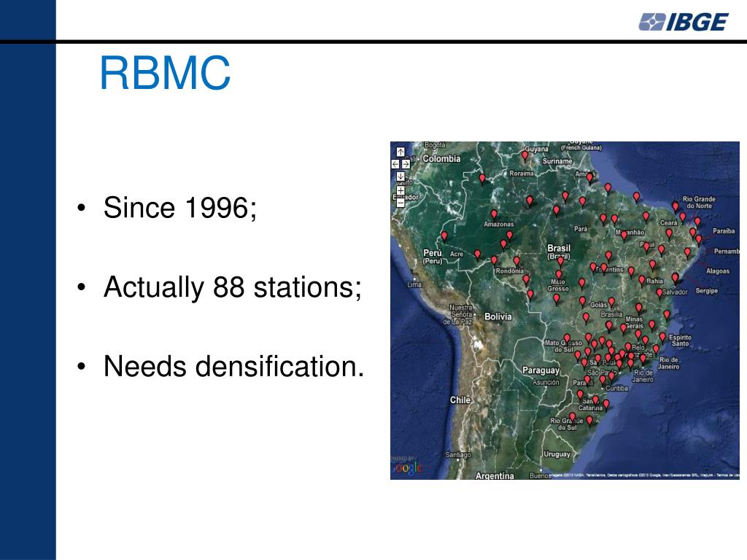Viewport: 747px width, 560px height.
Task: Click the Rondônia state label
Action: pos(510,271)
